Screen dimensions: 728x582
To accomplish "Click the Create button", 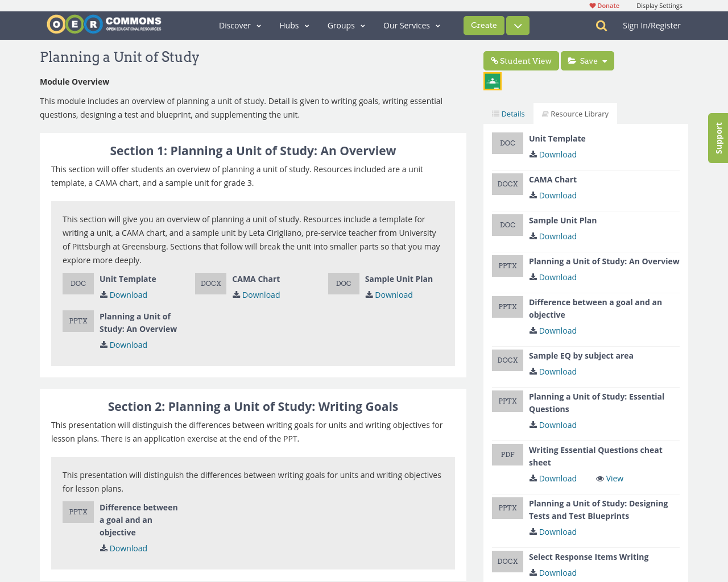I will 483,25.
